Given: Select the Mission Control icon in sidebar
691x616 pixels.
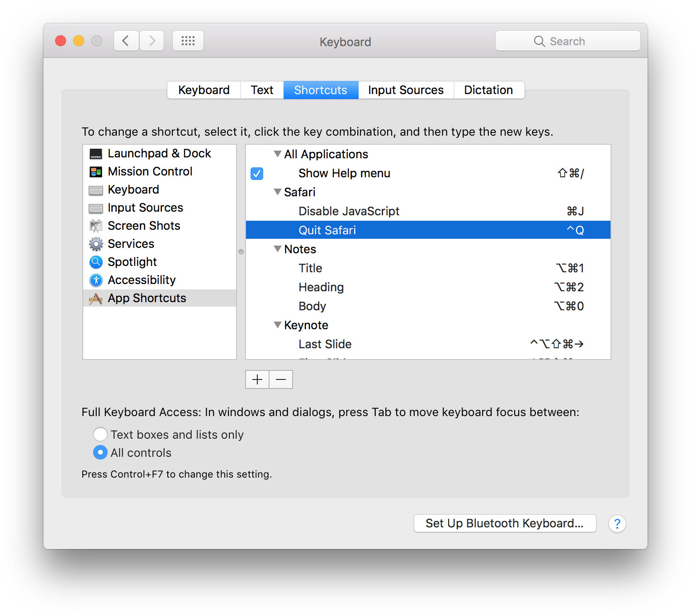Looking at the screenshot, I should point(96,172).
